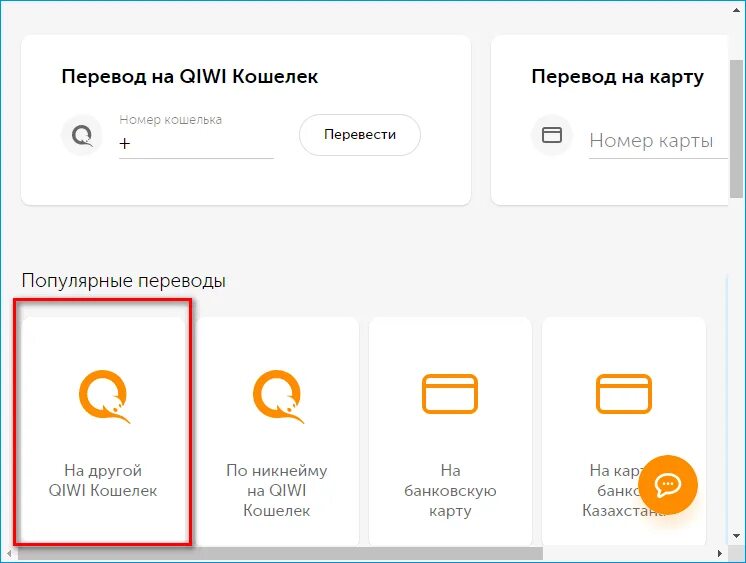The height and width of the screenshot is (563, 746).
Task: Click the QIWI icon in По никнейму card
Action: pos(278,396)
